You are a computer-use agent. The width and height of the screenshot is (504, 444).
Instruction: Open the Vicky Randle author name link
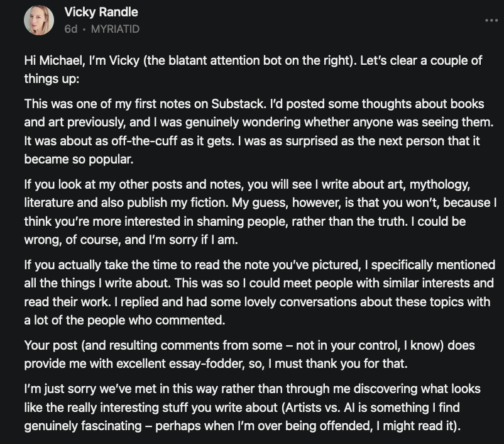pos(101,12)
